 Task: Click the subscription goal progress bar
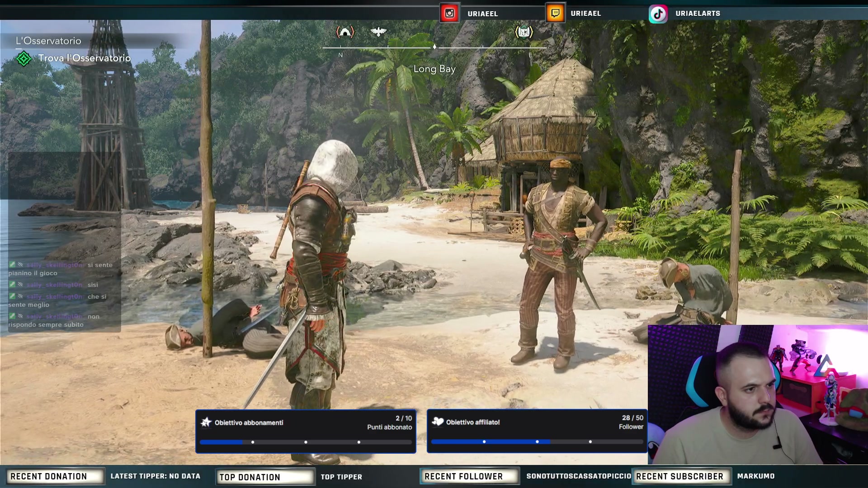click(x=306, y=442)
